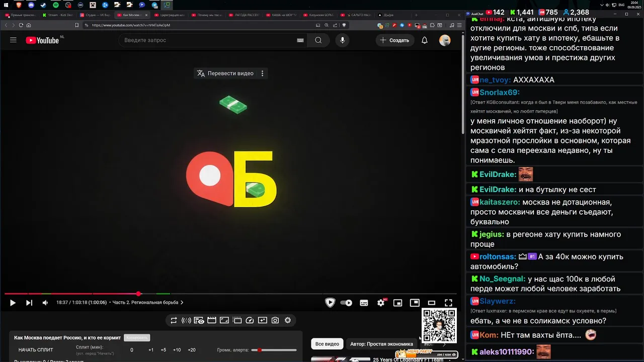
Task: Toggle the loop icon in the extension toolbar
Action: (174, 320)
